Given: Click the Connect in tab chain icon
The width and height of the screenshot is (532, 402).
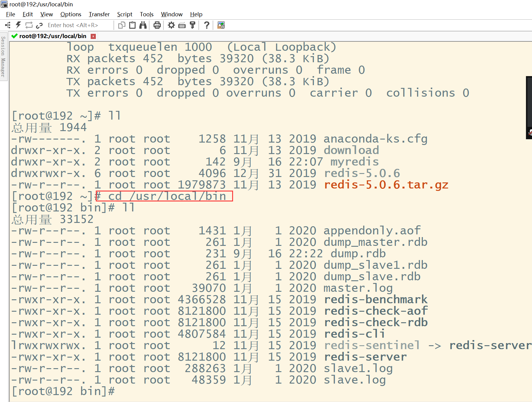Looking at the screenshot, I should (x=39, y=25).
